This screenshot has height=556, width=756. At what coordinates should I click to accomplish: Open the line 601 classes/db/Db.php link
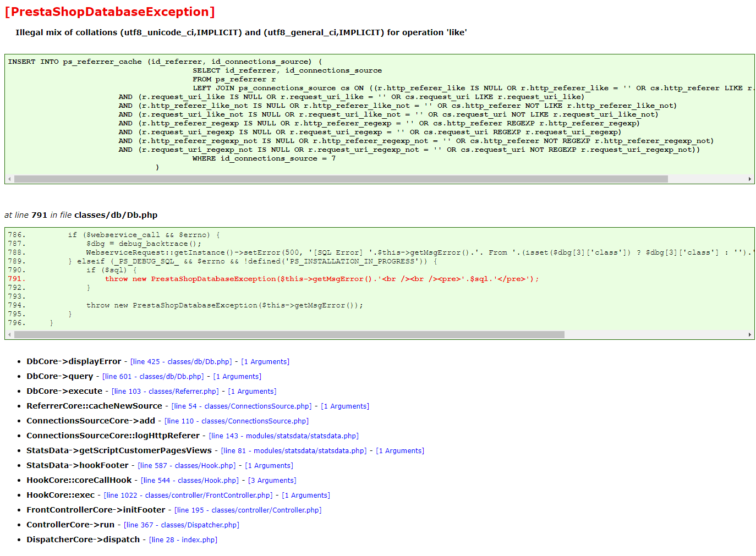153,377
